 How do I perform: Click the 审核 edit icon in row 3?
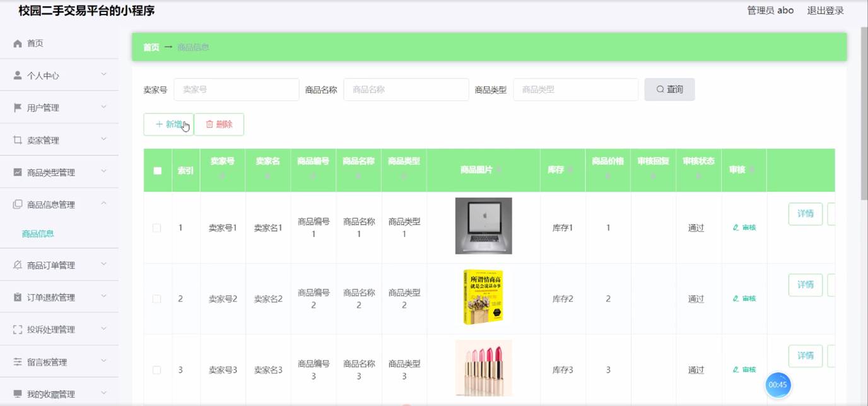coord(736,370)
